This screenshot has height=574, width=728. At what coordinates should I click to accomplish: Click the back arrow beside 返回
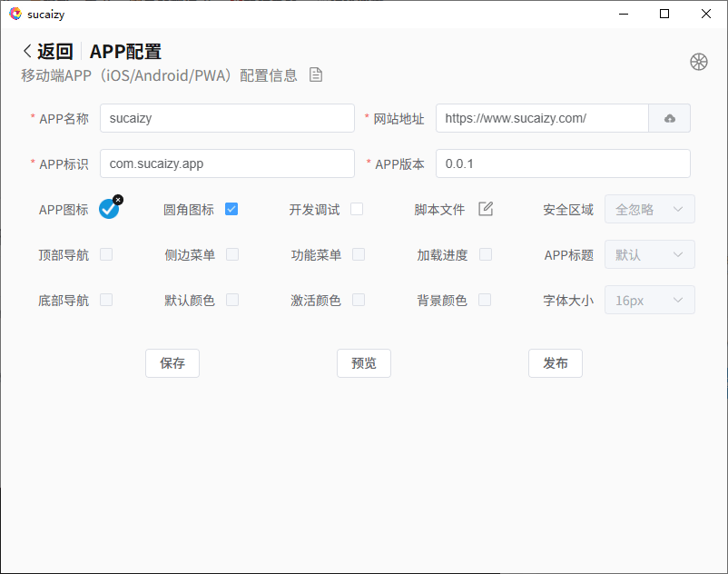click(26, 52)
